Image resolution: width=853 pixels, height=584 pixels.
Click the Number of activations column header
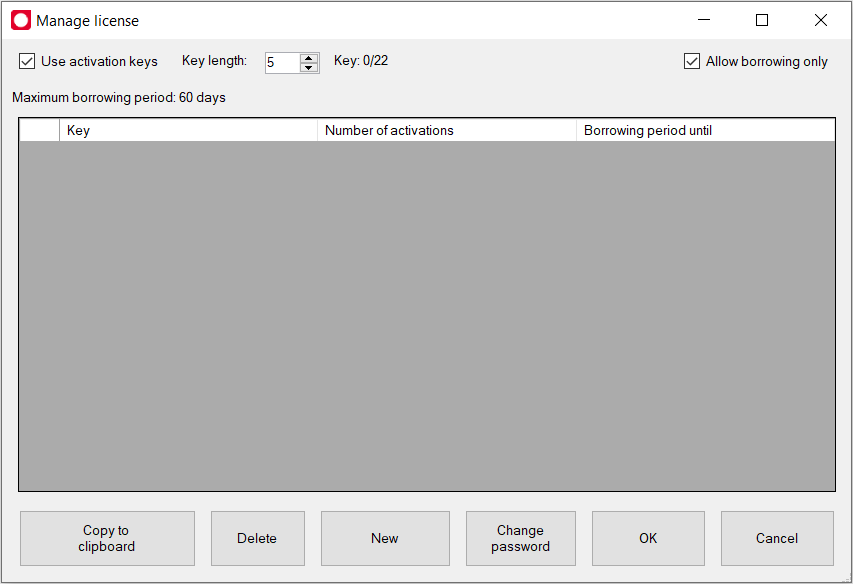(x=446, y=131)
